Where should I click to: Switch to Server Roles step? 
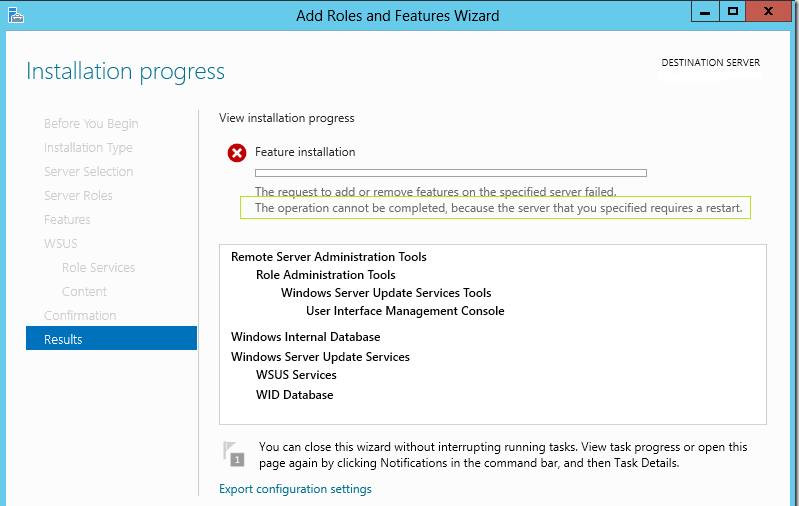[x=78, y=196]
